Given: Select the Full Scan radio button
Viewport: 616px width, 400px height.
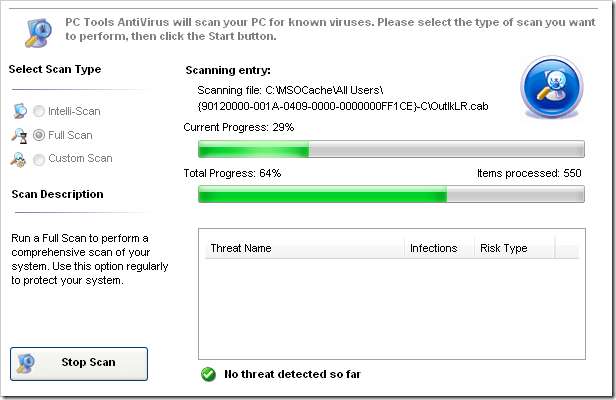Looking at the screenshot, I should coord(39,135).
